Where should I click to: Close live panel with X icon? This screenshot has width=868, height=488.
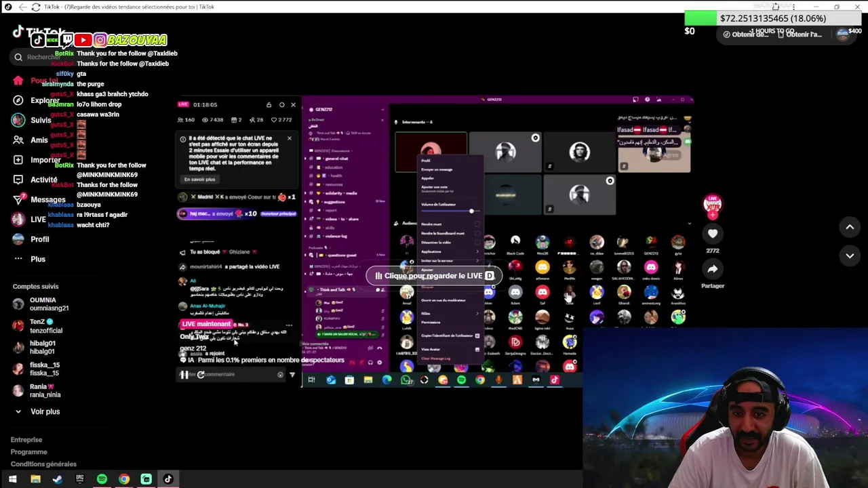[x=293, y=105]
